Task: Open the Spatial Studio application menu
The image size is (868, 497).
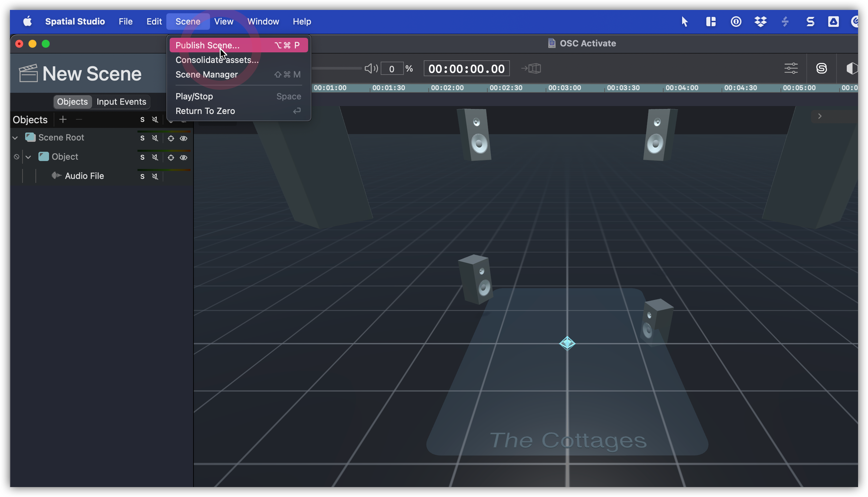Action: point(75,22)
